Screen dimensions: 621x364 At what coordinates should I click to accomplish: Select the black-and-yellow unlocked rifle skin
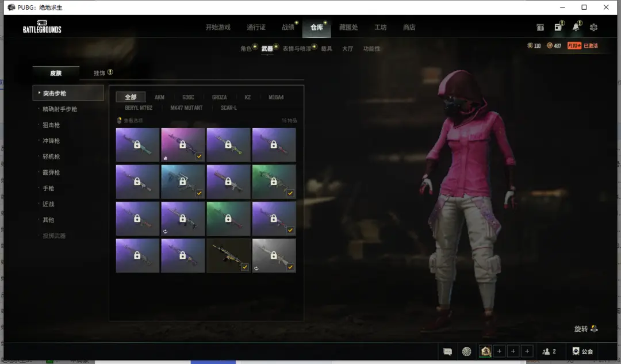click(228, 255)
